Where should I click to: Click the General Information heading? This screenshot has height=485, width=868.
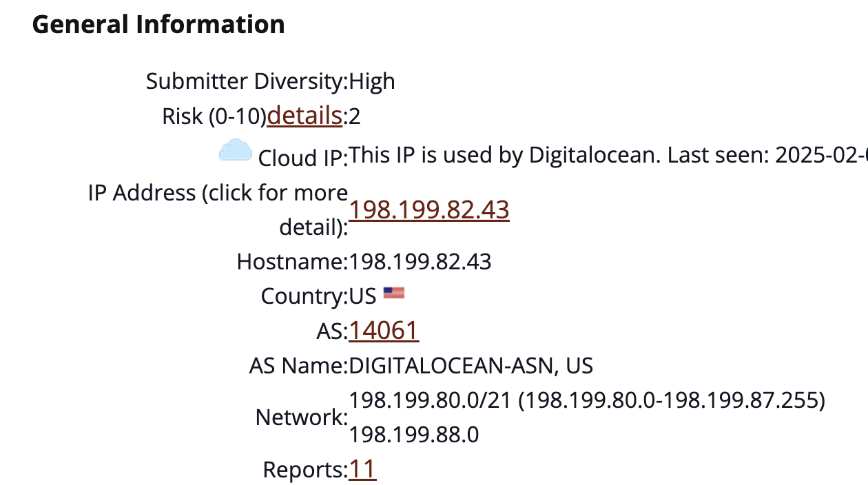[x=158, y=25]
